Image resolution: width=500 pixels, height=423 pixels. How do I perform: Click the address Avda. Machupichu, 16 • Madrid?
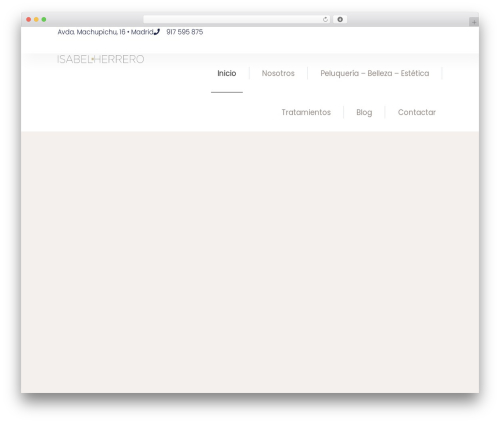click(x=105, y=32)
